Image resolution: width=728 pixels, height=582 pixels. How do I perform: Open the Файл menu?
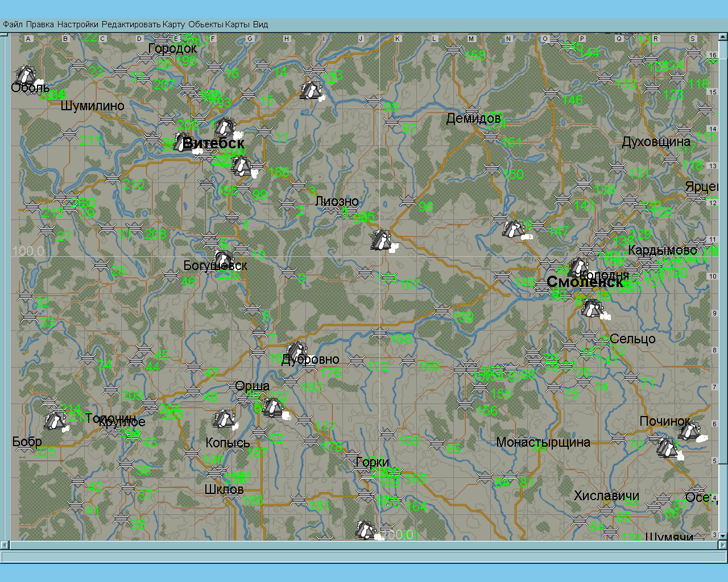[13, 24]
